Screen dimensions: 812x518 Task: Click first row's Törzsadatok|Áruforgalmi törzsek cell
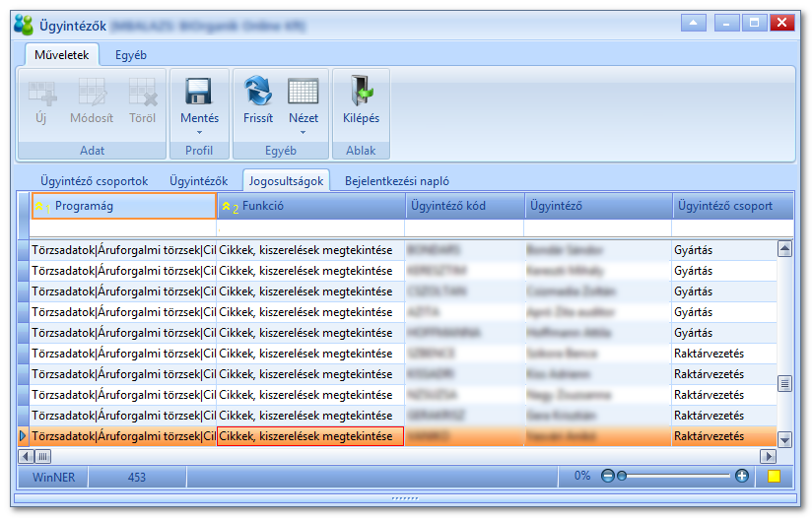tap(123, 250)
